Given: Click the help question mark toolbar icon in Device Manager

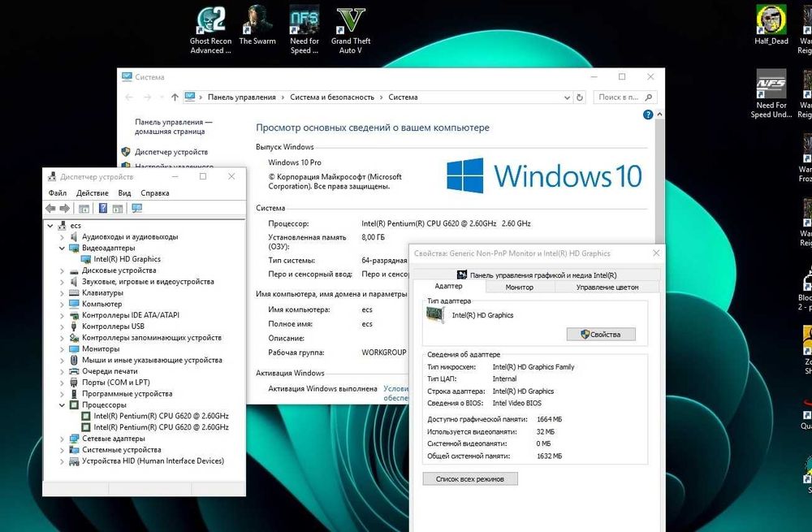Looking at the screenshot, I should point(103,208).
